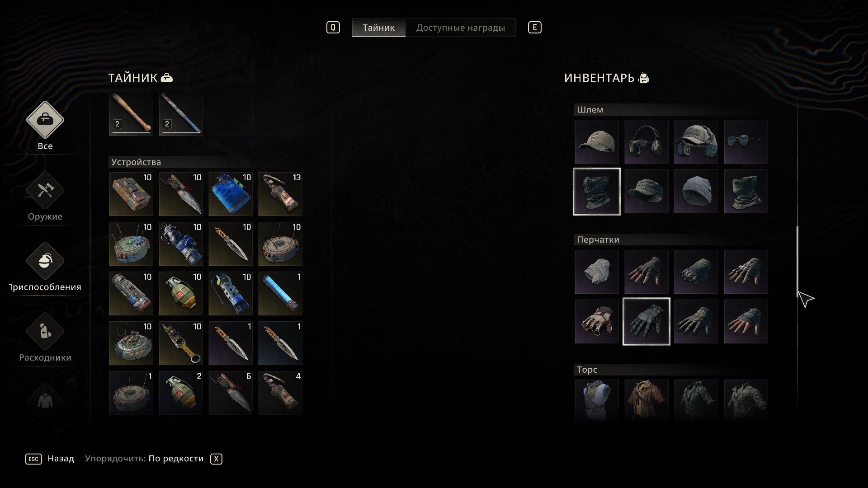Open the Оружие weapons category

[x=45, y=191]
